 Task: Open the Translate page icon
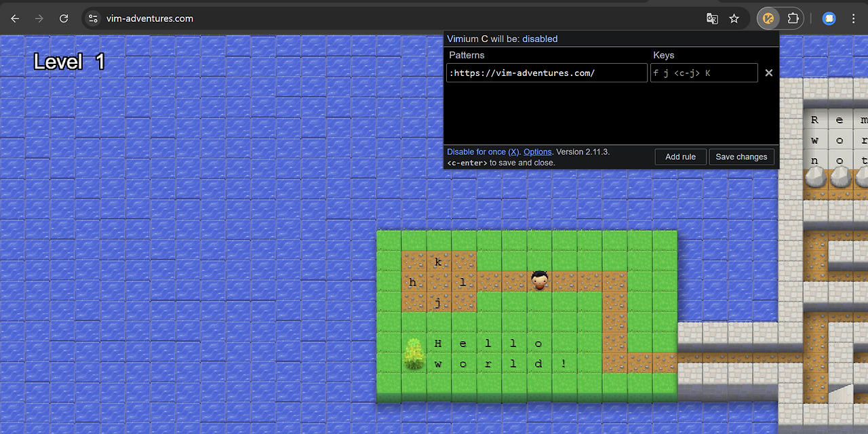[x=712, y=19]
